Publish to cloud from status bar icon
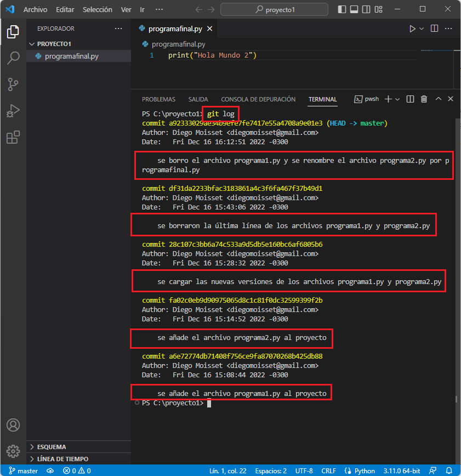The height and width of the screenshot is (476, 461). (50, 471)
